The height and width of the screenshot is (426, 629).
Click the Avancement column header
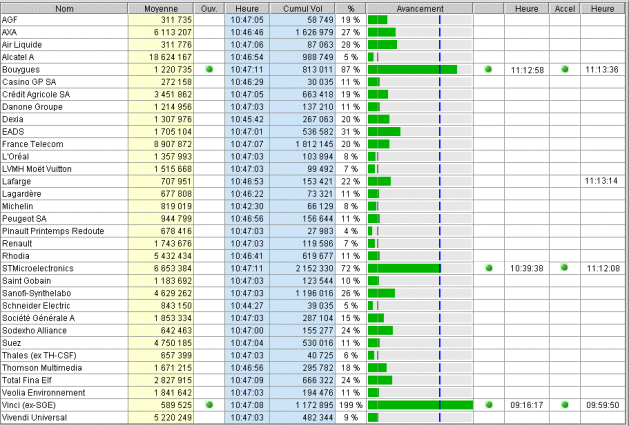pyautogui.click(x=420, y=8)
